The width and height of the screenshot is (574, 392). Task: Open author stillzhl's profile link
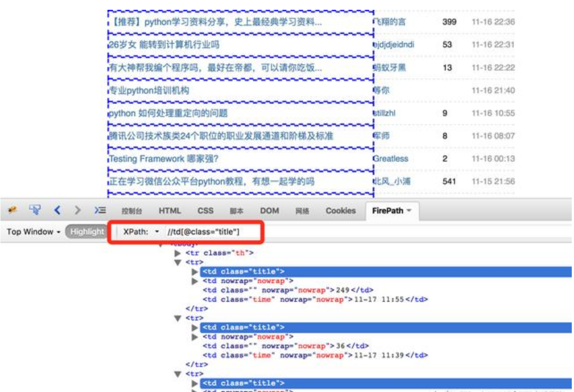(384, 113)
